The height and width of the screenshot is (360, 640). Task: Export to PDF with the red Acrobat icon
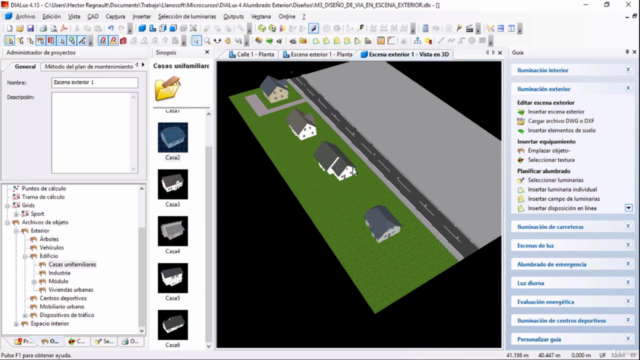click(x=64, y=28)
